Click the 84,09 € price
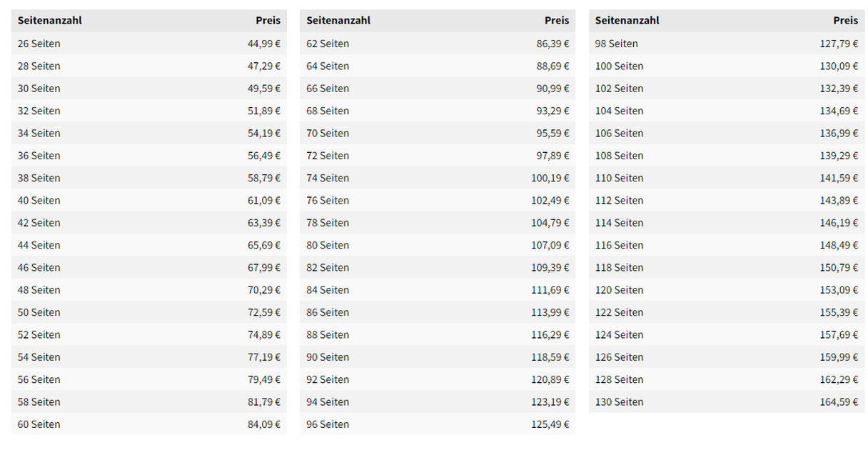The image size is (868, 455). pos(264,424)
